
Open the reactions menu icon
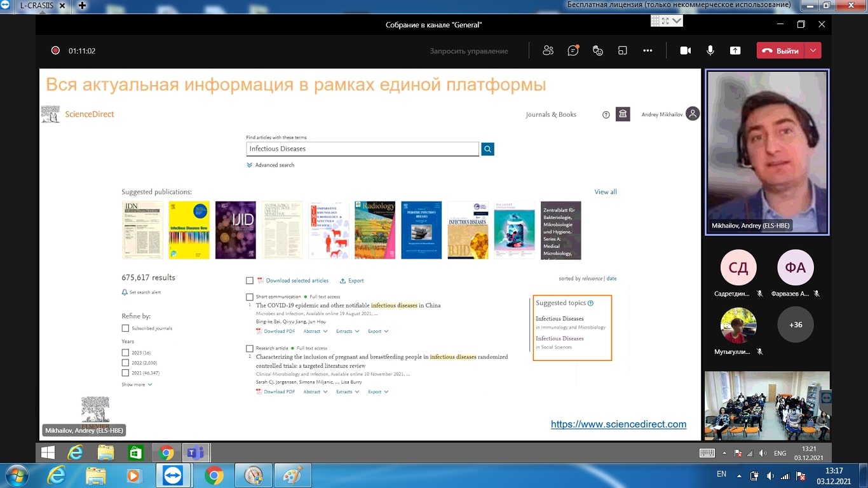597,51
